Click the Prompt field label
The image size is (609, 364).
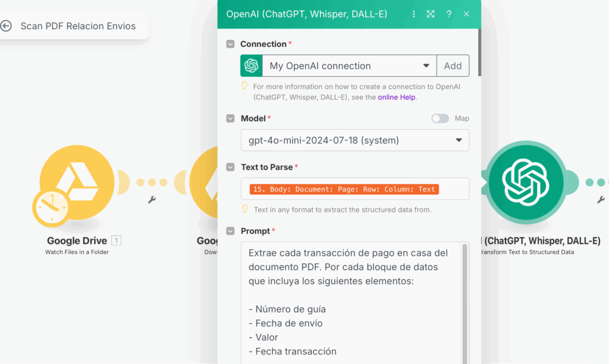click(255, 231)
